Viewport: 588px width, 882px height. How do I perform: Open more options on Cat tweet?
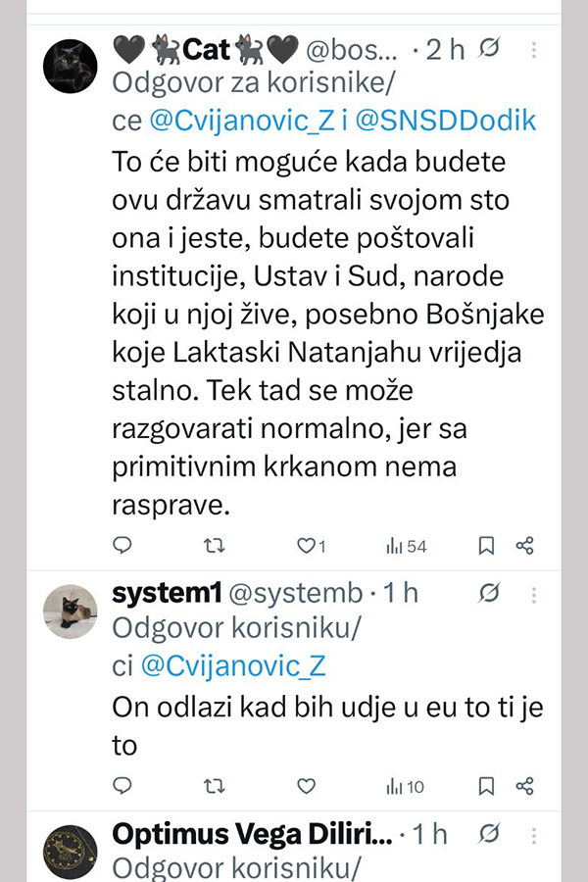click(534, 49)
